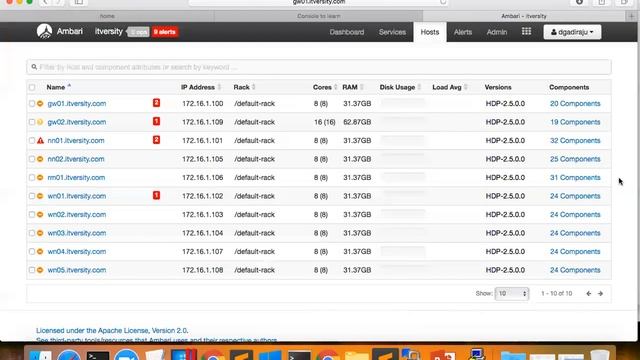Sort hosts by Rack column
The width and height of the screenshot is (640, 360).
click(244, 87)
